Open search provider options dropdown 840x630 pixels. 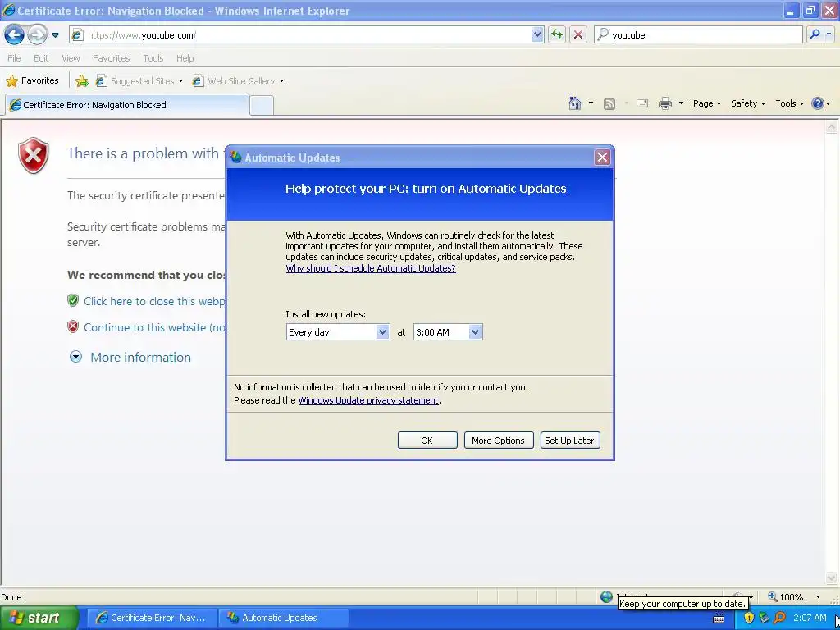pos(829,34)
